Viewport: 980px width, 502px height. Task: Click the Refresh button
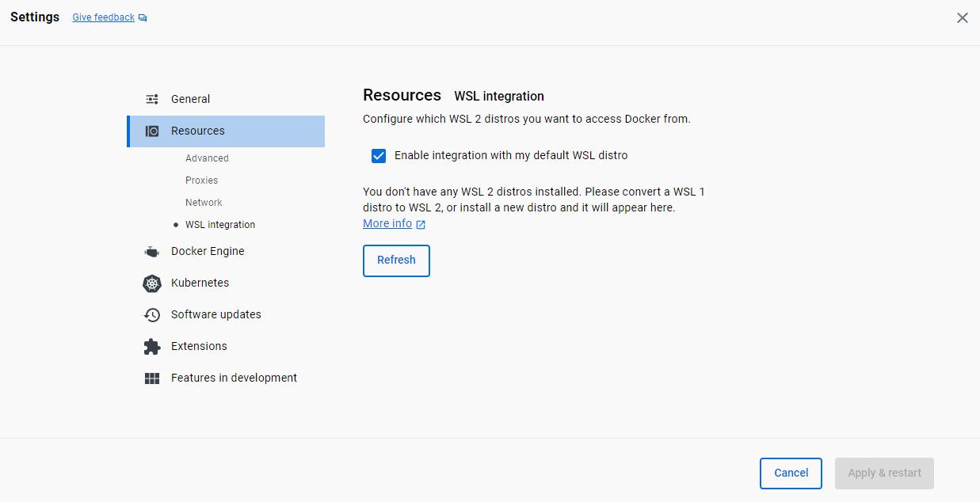(396, 261)
